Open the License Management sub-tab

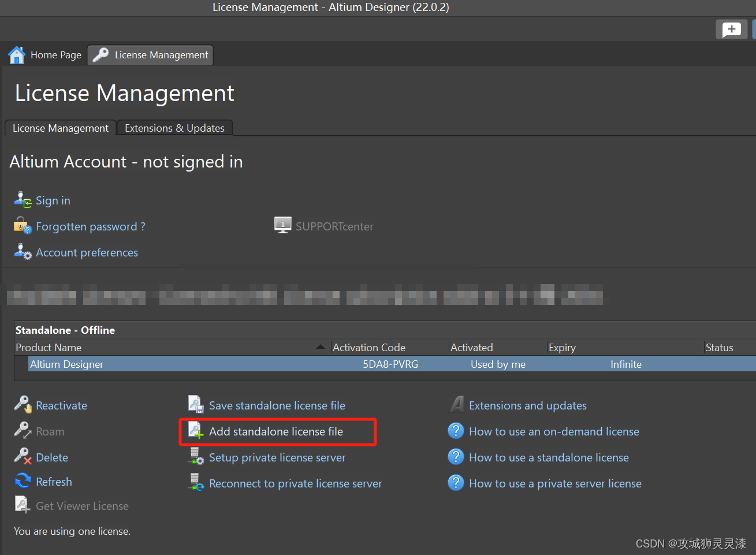tap(61, 128)
